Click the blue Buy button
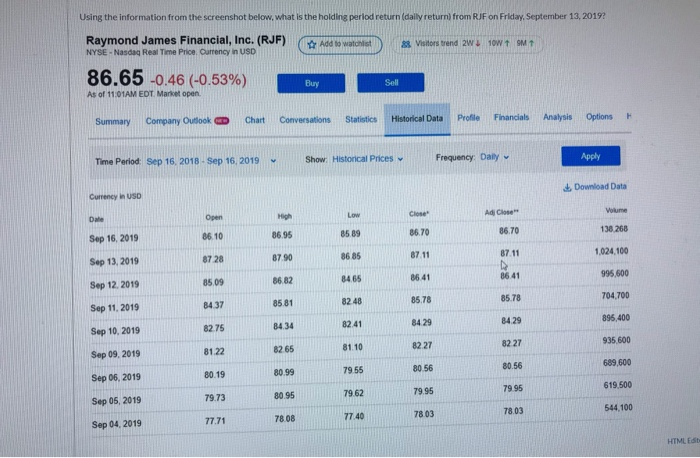Screen dimensions: 700x458 [x=311, y=83]
